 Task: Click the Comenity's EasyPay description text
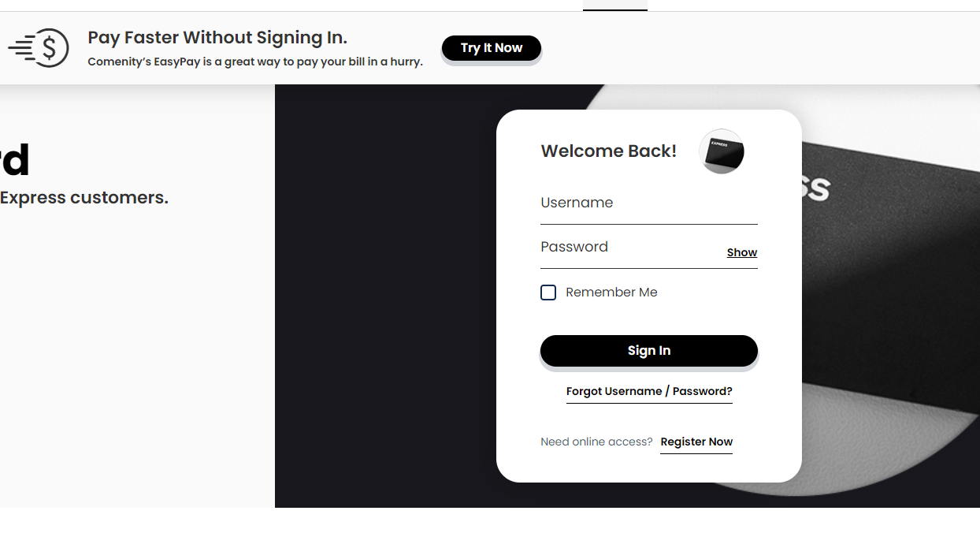[256, 61]
